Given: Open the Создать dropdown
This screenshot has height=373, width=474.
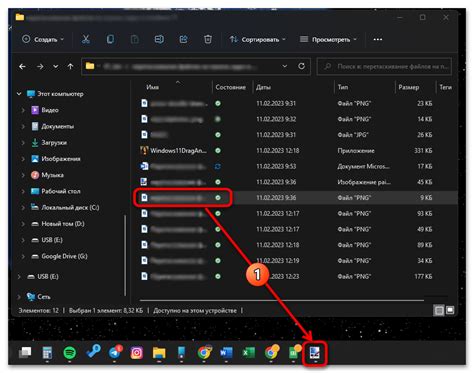Looking at the screenshot, I should [x=43, y=39].
